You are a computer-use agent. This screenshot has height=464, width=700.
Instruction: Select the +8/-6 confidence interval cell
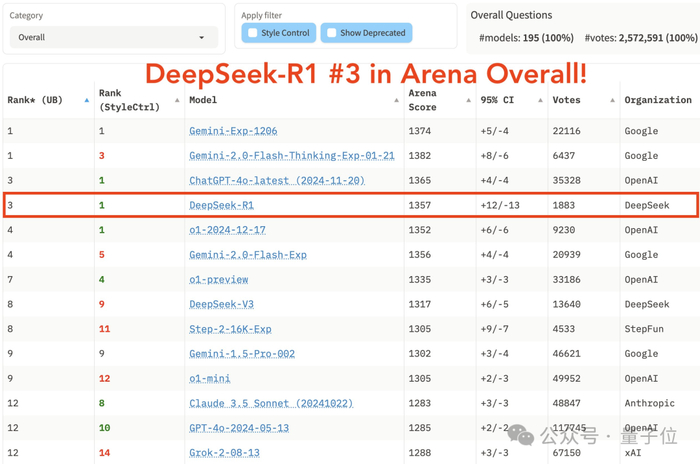tap(494, 155)
